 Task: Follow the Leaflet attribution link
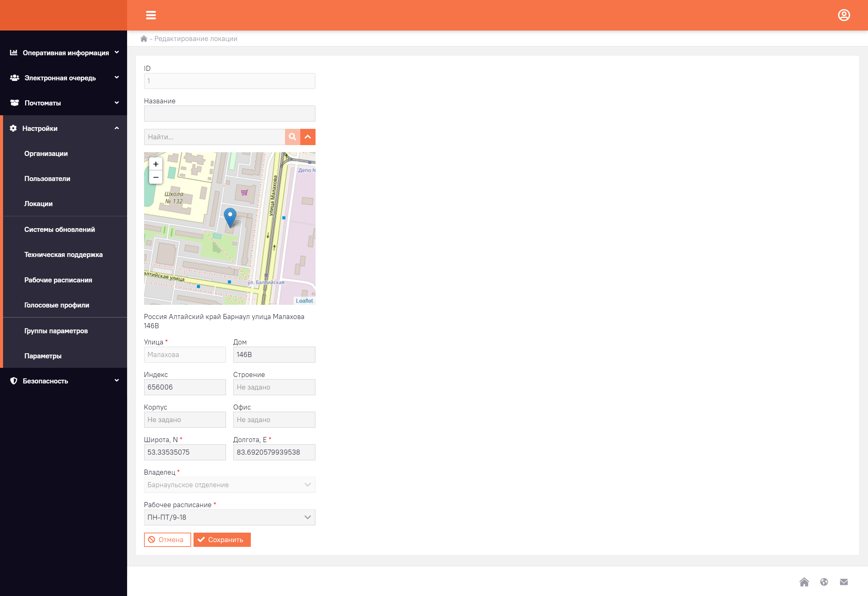pos(304,301)
